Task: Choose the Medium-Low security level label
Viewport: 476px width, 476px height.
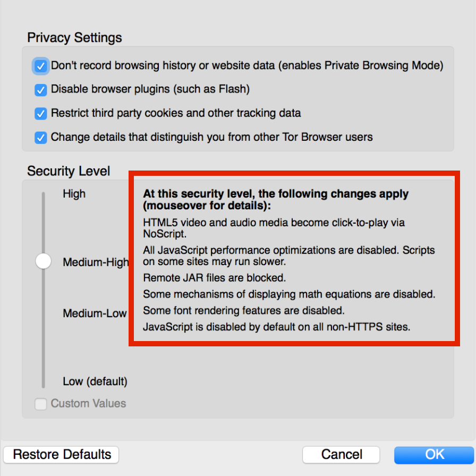Action: [x=95, y=313]
